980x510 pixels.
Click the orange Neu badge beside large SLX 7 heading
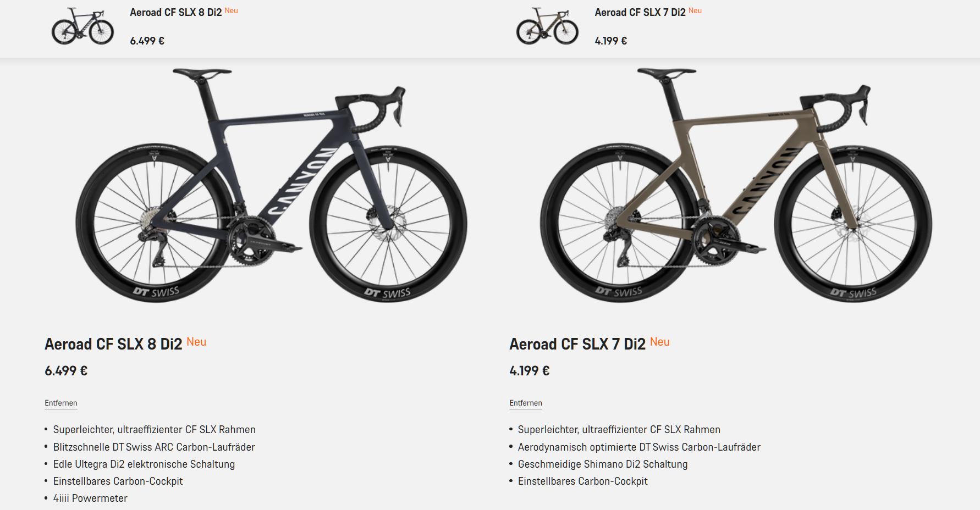pyautogui.click(x=660, y=342)
